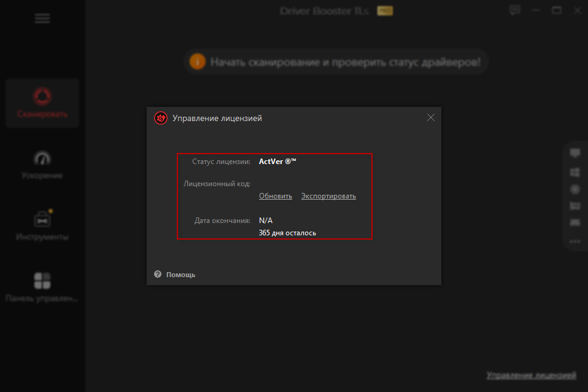This screenshot has width=588, height=392.
Task: Open the three-dots more icon in right panel
Action: point(575,241)
